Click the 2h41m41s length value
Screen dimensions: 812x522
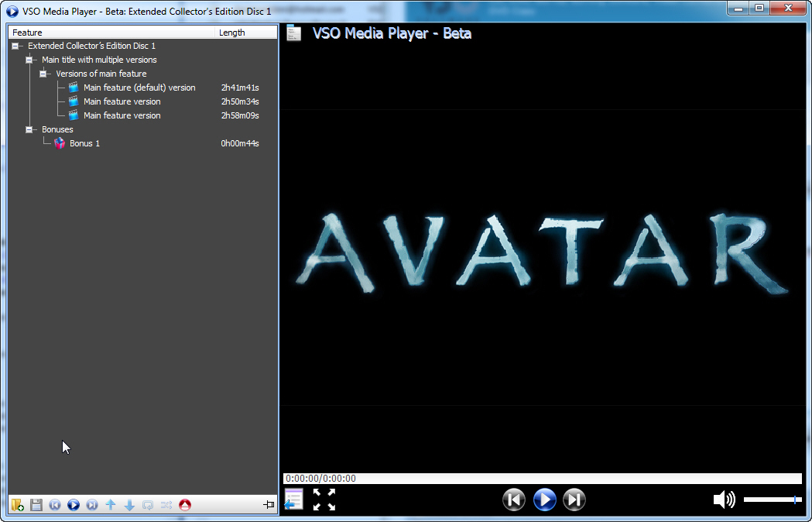240,88
